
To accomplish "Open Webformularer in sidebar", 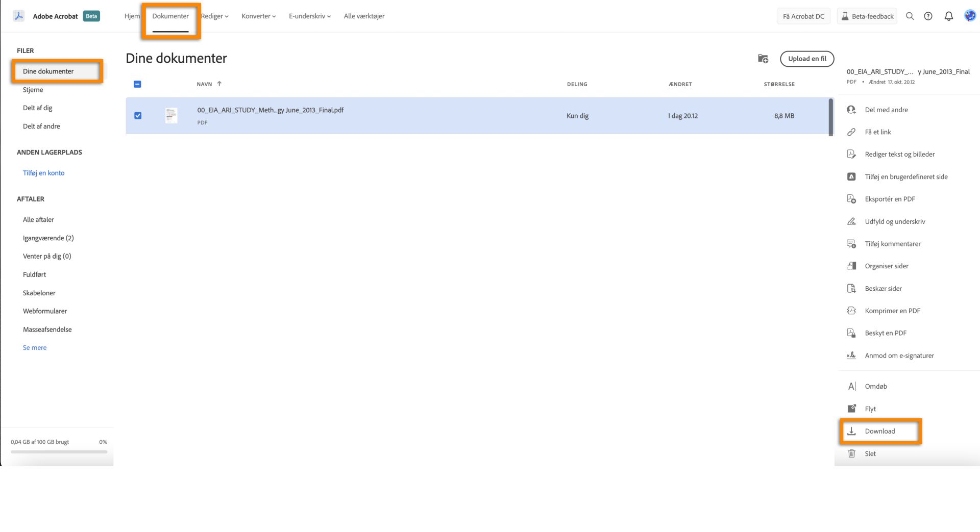I will point(45,311).
